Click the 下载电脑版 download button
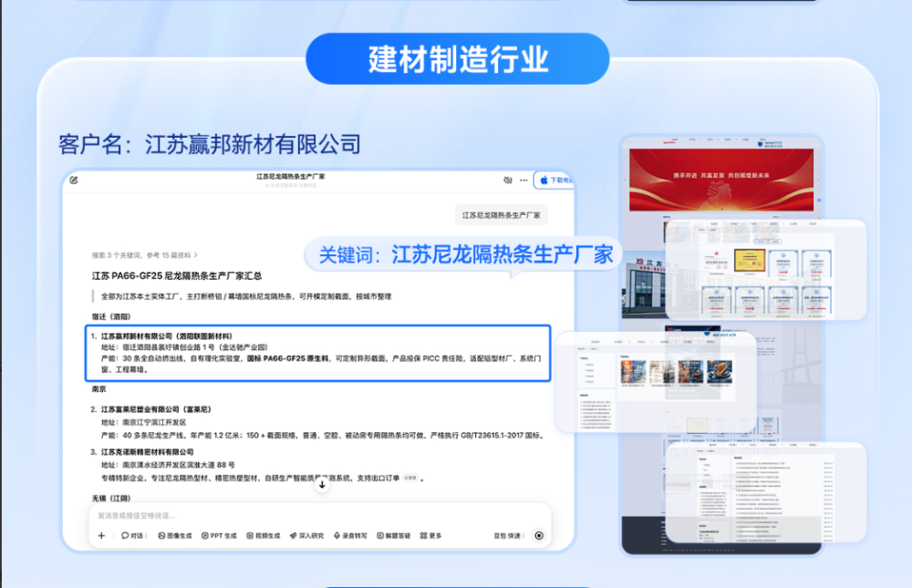This screenshot has height=588, width=912. click(x=554, y=181)
